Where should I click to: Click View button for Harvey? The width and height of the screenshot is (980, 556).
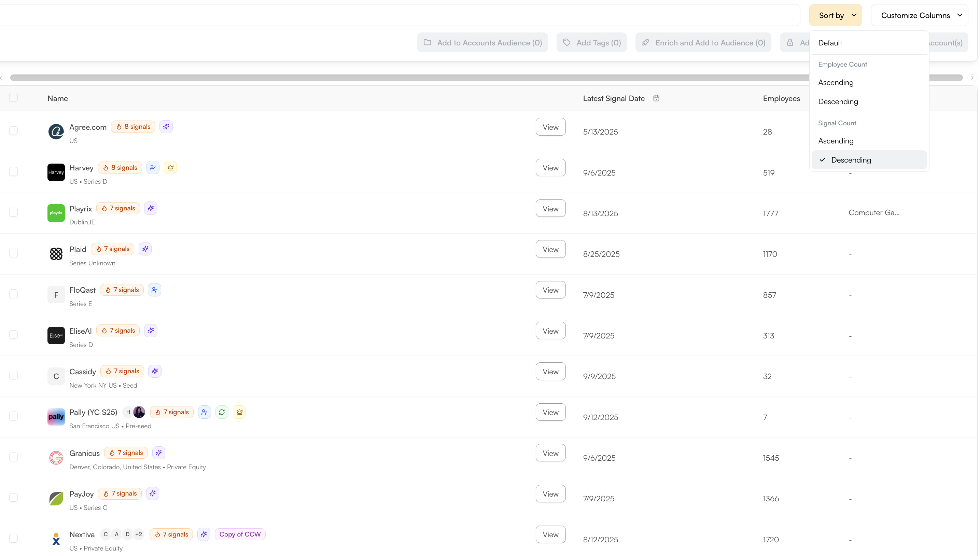click(550, 168)
